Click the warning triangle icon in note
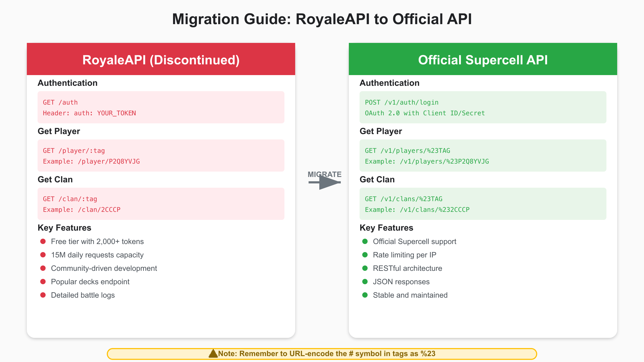The width and height of the screenshot is (644, 362). (x=213, y=354)
